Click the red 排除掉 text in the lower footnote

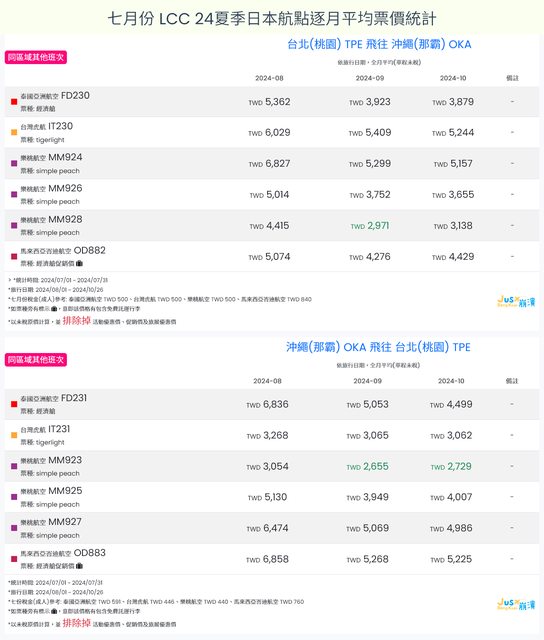click(x=76, y=623)
